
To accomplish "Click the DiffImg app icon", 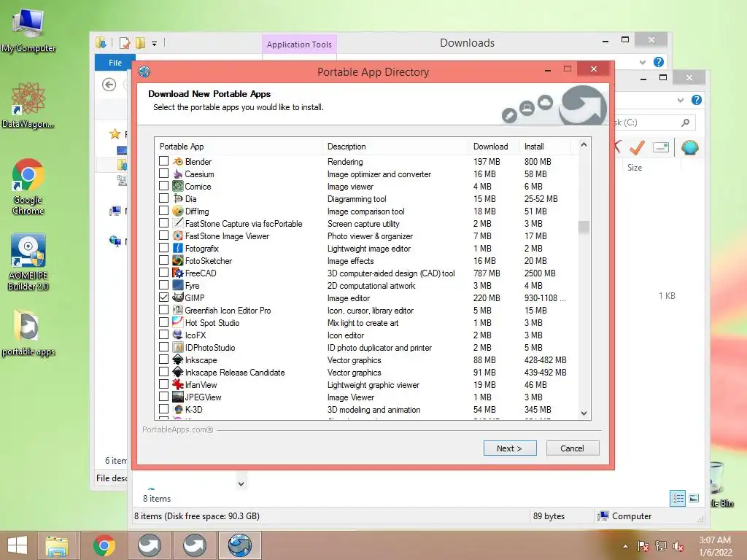I will point(178,211).
